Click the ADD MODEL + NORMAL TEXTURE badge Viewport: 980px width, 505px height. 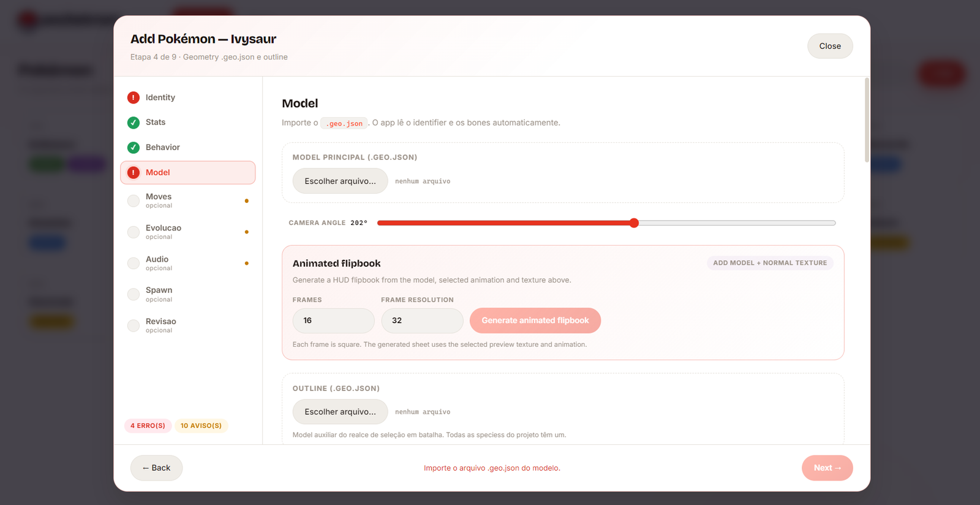(770, 263)
